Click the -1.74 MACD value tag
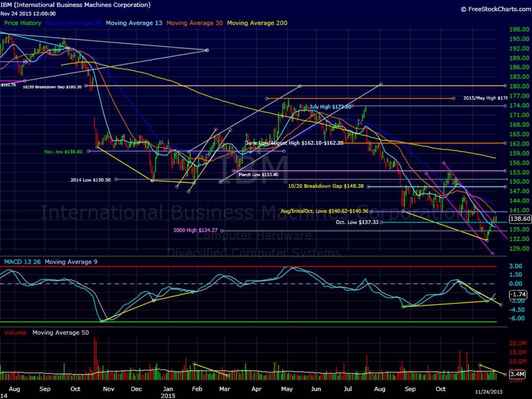Image resolution: width=532 pixels, height=399 pixels. point(518,294)
